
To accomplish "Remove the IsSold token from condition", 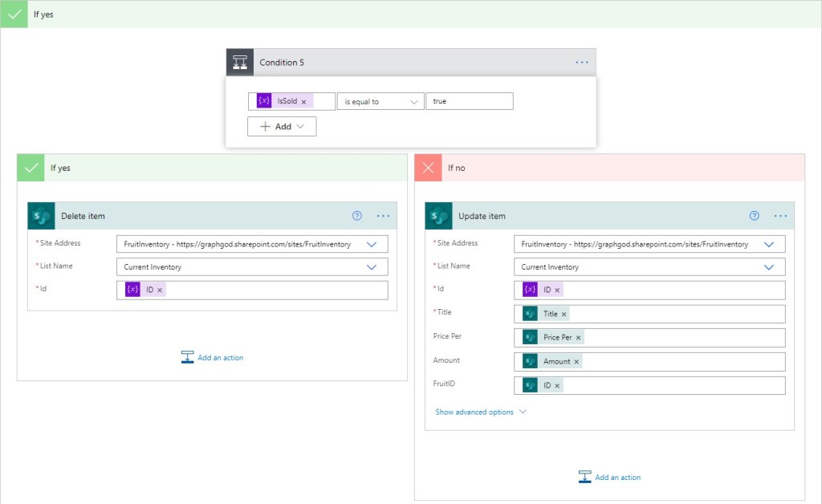I will click(303, 102).
